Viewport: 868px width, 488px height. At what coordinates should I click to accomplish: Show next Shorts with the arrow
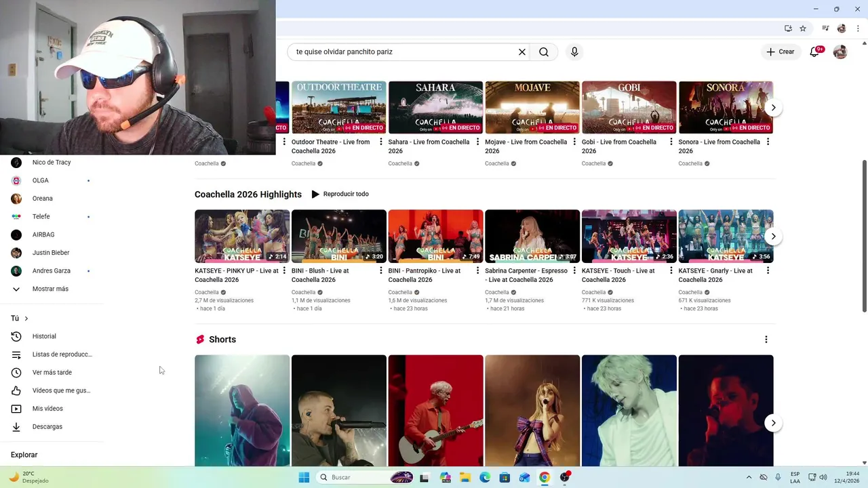click(773, 423)
